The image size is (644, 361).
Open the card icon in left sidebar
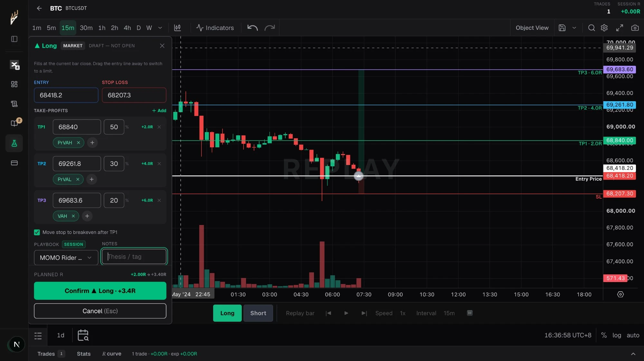pos(14,163)
